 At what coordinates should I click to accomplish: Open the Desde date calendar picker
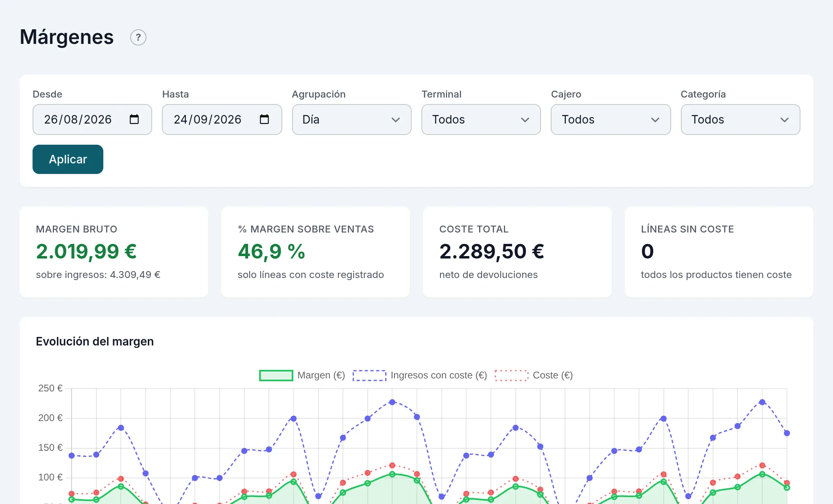click(134, 119)
